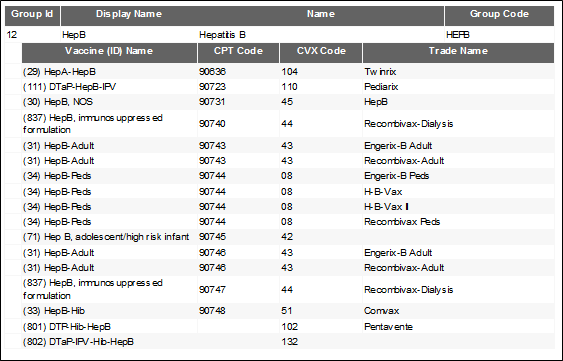This screenshot has width=563, height=361.
Task: Select the Pentavente trade name
Action: pyautogui.click(x=388, y=327)
